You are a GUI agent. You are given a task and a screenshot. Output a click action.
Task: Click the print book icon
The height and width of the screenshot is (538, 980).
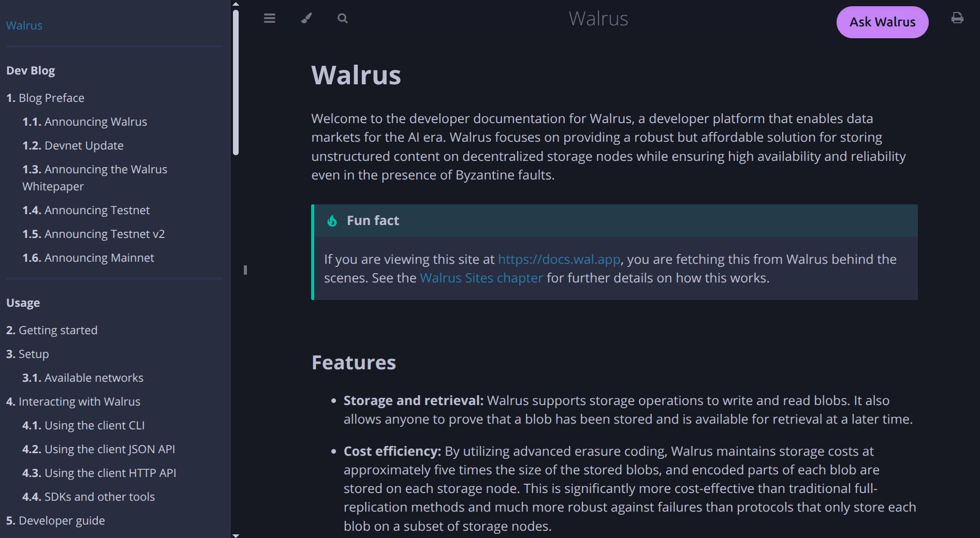pyautogui.click(x=957, y=19)
